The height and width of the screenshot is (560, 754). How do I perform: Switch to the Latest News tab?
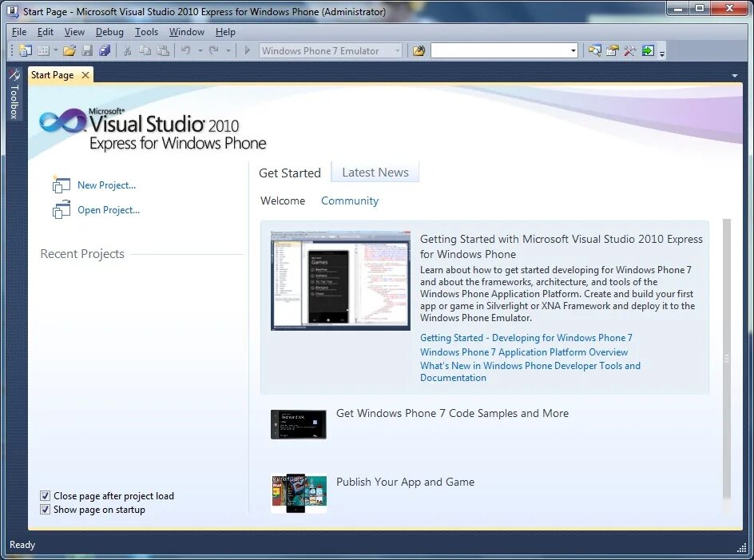tap(375, 173)
